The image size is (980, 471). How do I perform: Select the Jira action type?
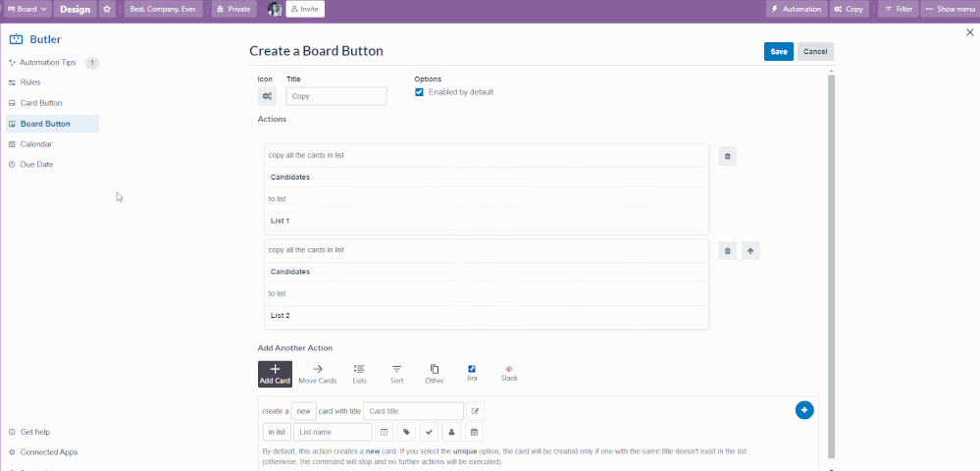(x=472, y=374)
